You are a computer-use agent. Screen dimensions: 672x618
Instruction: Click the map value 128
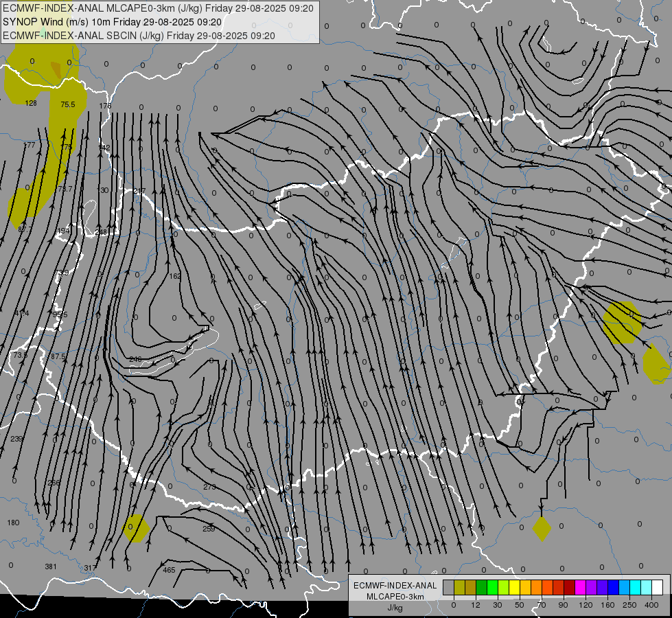coord(31,103)
